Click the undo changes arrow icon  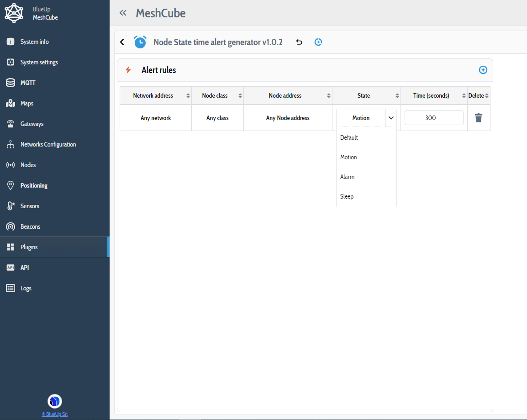pos(299,42)
